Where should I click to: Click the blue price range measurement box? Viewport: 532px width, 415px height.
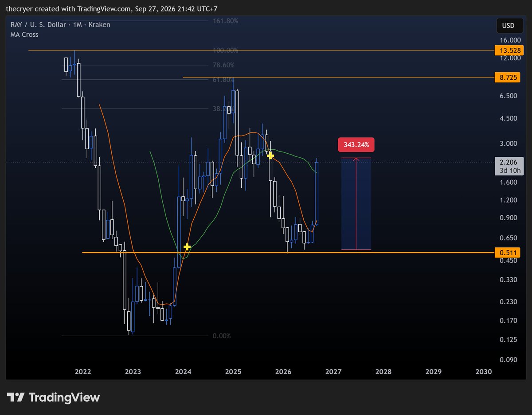point(356,204)
